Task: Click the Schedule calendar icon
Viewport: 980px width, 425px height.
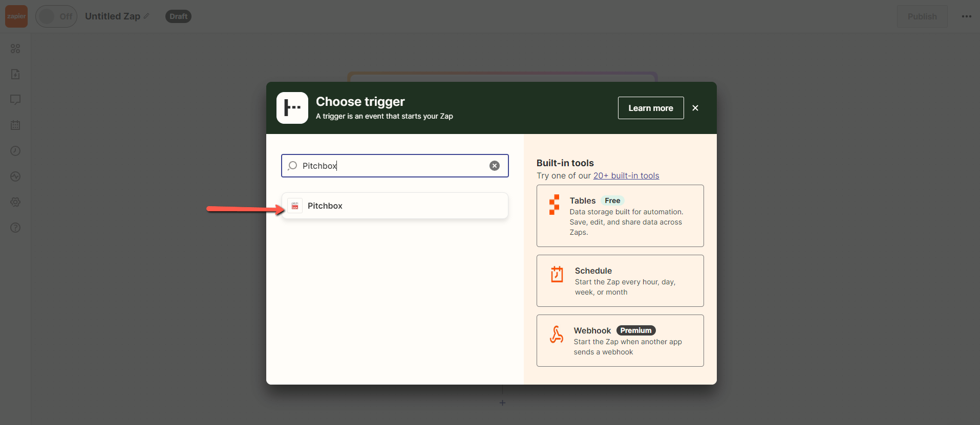Action: (557, 274)
